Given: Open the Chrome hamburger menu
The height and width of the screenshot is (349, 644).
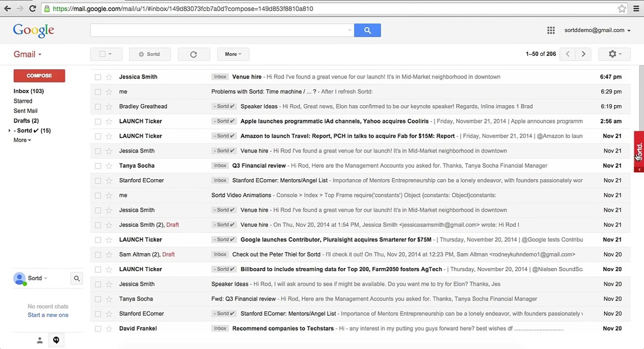Looking at the screenshot, I should 636,9.
